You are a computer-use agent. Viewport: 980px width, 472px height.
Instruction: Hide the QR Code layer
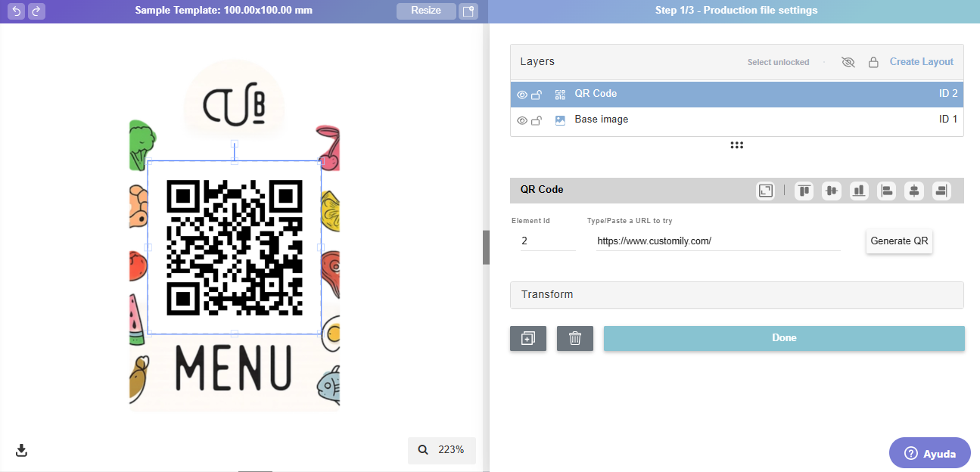[522, 95]
